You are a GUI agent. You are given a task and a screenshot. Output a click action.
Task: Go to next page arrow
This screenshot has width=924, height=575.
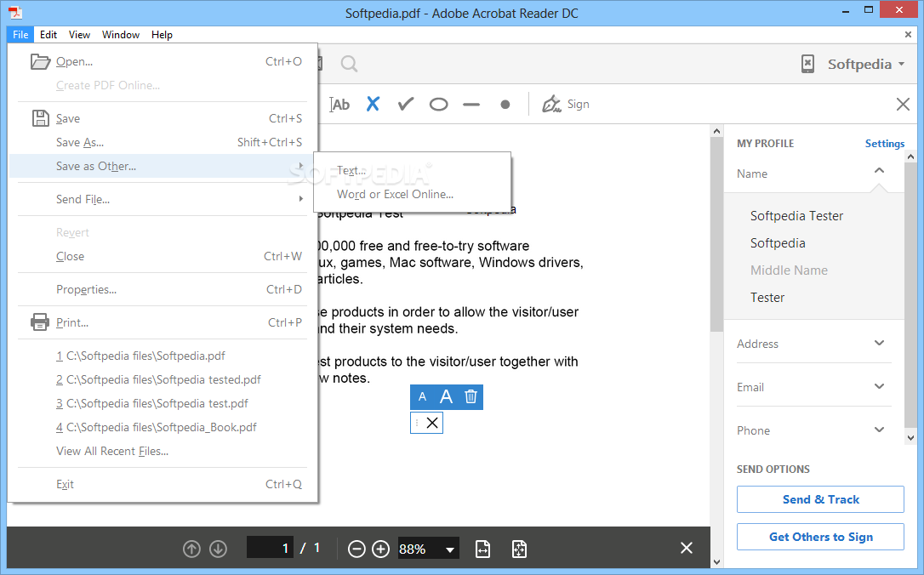[x=218, y=549]
